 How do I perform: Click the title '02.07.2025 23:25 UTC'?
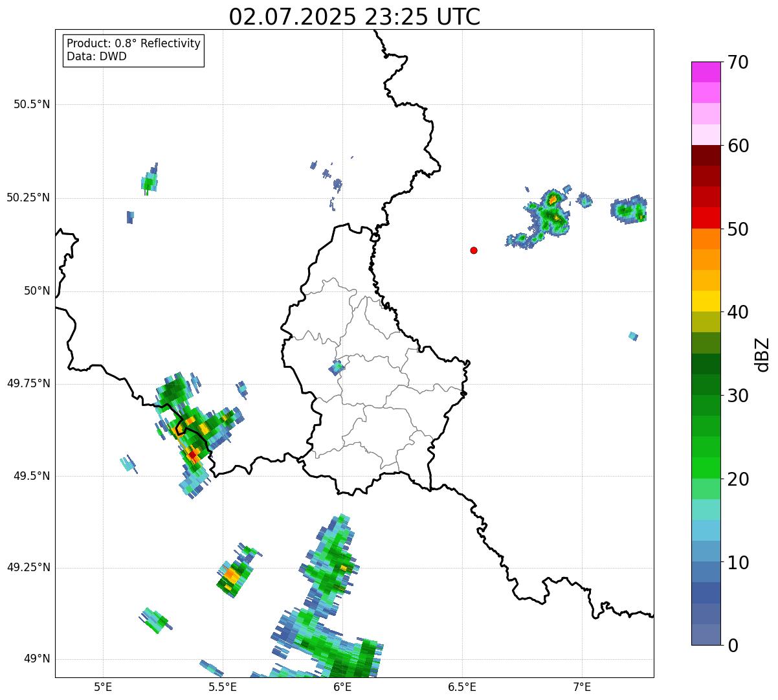(x=355, y=17)
